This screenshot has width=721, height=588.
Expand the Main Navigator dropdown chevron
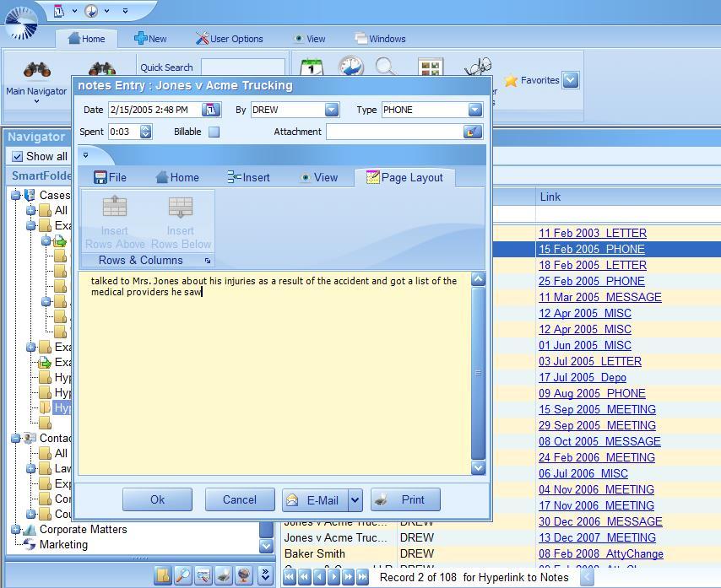pyautogui.click(x=36, y=101)
